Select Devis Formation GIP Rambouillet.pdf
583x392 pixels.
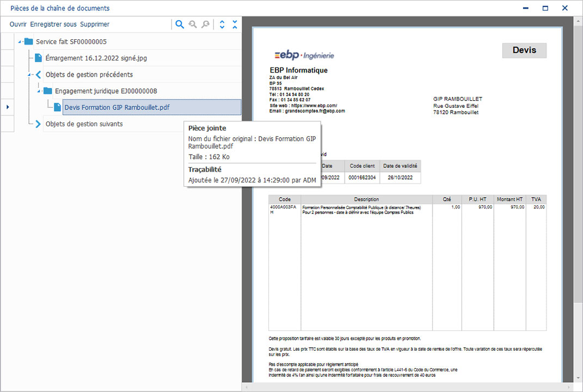coord(152,107)
